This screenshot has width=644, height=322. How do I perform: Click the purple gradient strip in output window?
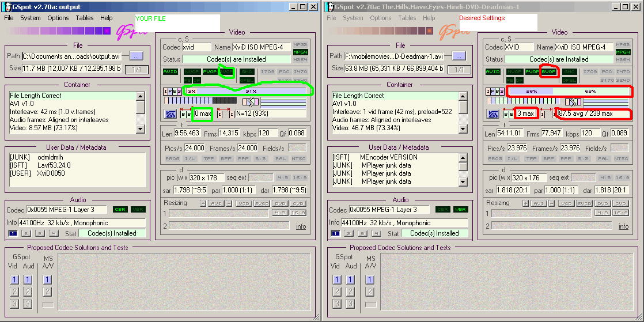[59, 31]
